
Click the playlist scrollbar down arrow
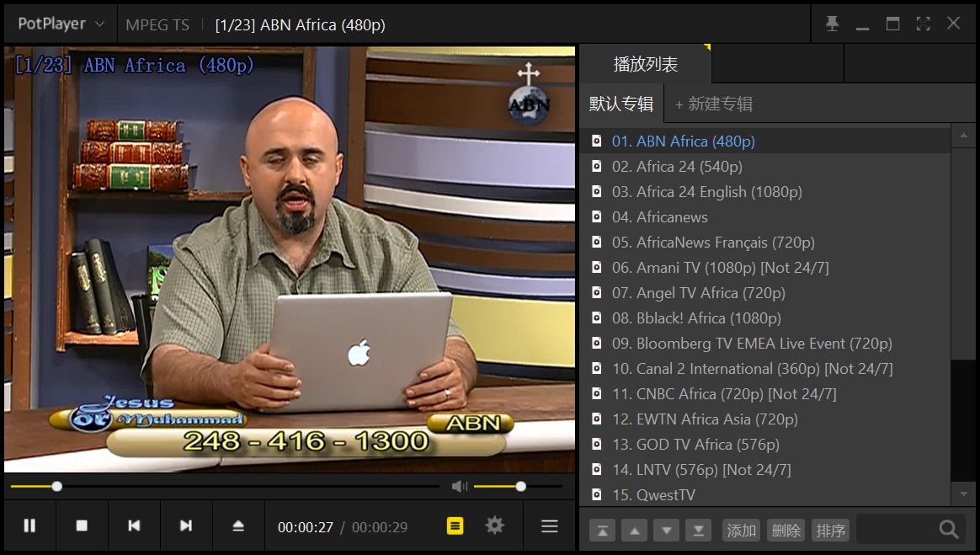click(x=963, y=494)
